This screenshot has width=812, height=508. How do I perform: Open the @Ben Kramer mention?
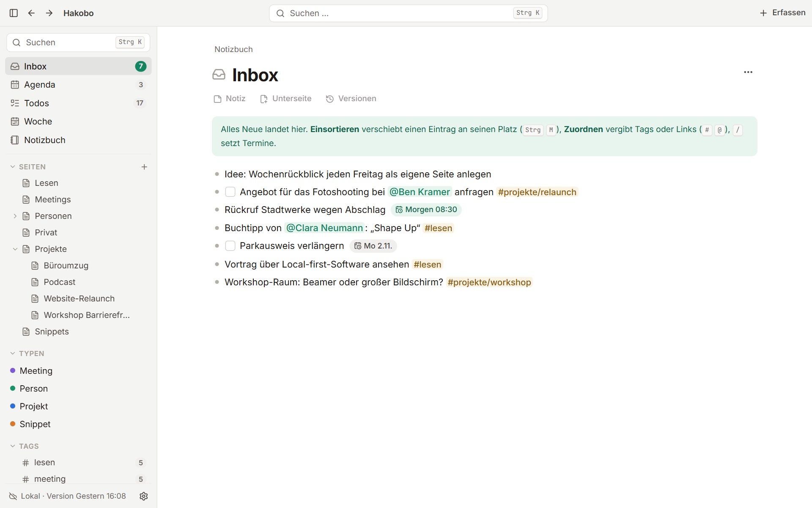coord(420,192)
